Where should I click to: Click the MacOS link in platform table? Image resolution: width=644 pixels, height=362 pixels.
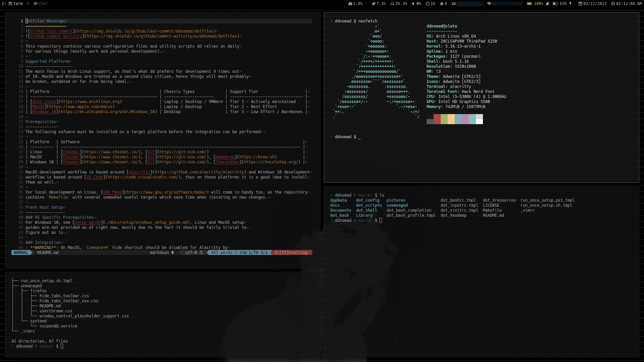[38, 107]
